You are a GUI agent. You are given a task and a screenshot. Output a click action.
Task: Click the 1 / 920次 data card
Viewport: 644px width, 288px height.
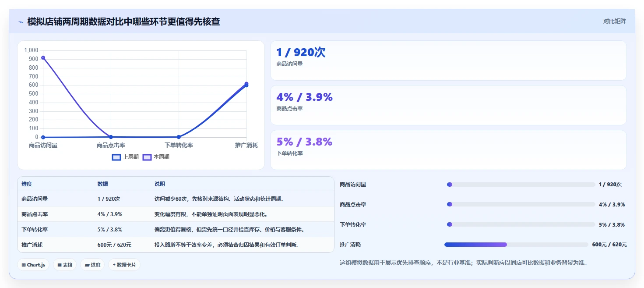tap(448, 60)
